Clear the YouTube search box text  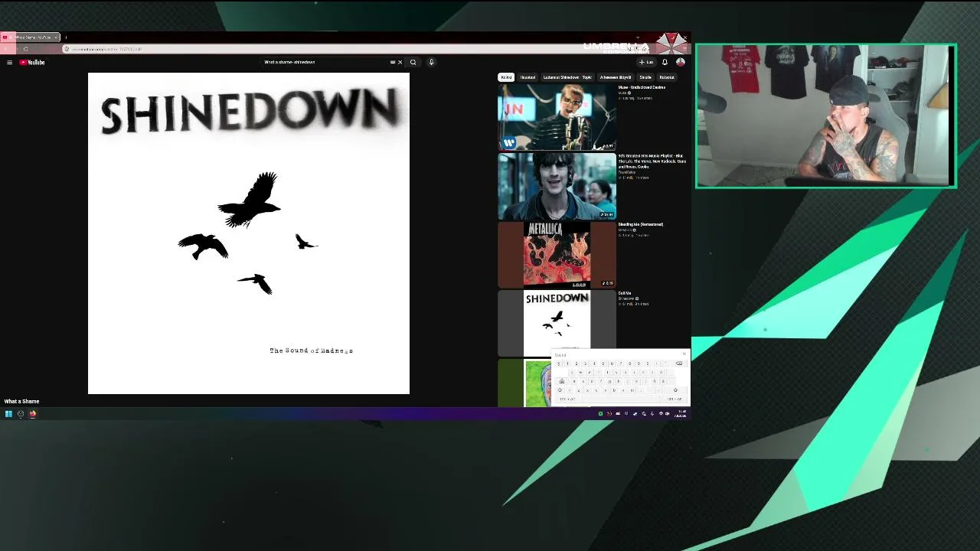coord(400,62)
